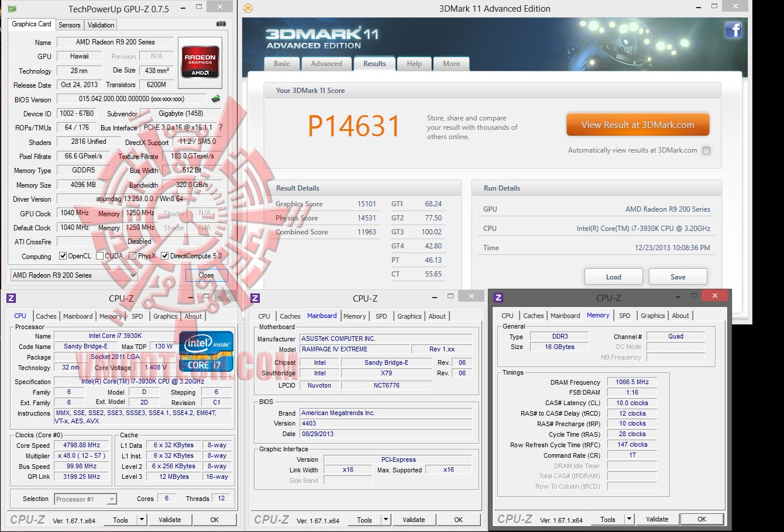The image size is (784, 532).
Task: Open the Help tab in 3DMark 11
Action: point(414,64)
